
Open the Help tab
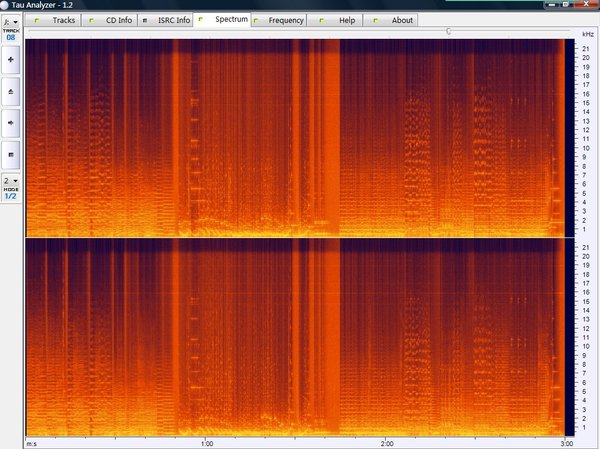(x=334, y=20)
